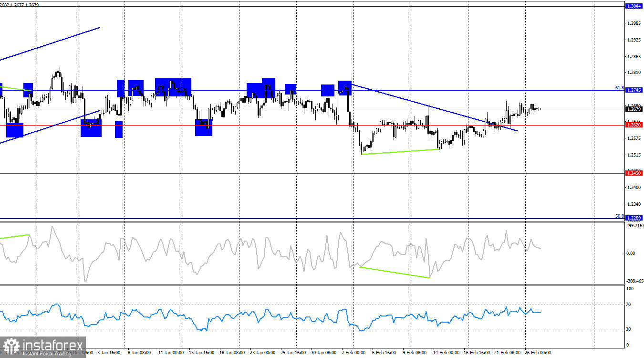Select the green divergence line under February lows
This screenshot has height=358, width=644.
click(400, 152)
